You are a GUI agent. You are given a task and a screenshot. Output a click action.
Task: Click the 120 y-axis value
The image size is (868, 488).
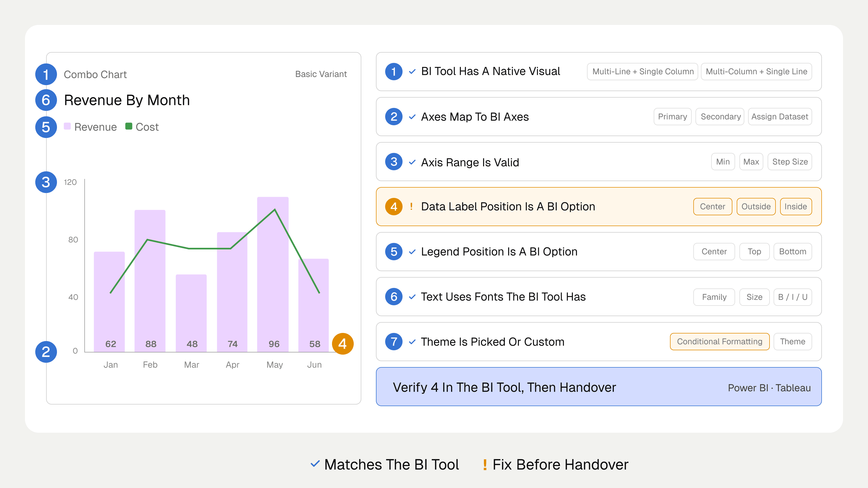[70, 182]
